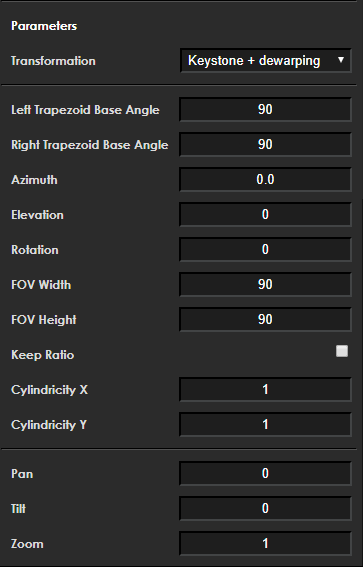
Task: Click the Zoom label text
Action: (27, 544)
